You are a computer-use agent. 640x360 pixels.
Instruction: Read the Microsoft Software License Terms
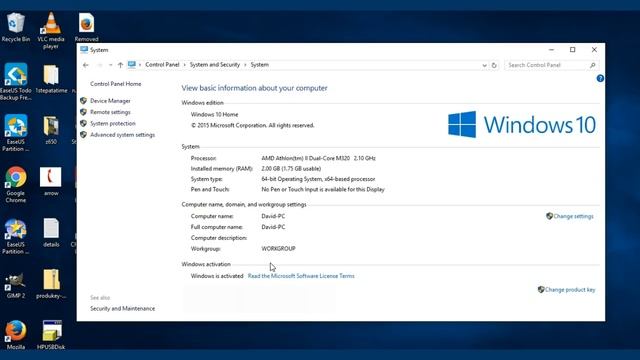point(301,276)
